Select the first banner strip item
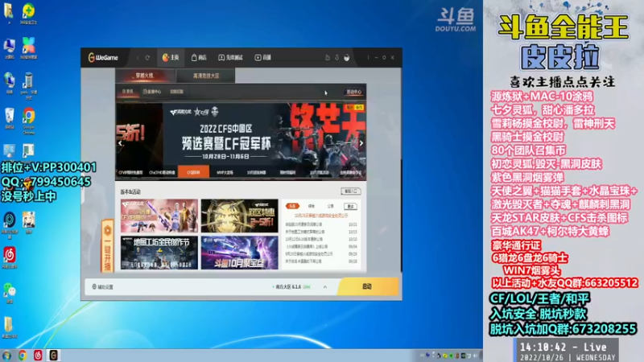This screenshot has height=362, width=644. (x=130, y=172)
